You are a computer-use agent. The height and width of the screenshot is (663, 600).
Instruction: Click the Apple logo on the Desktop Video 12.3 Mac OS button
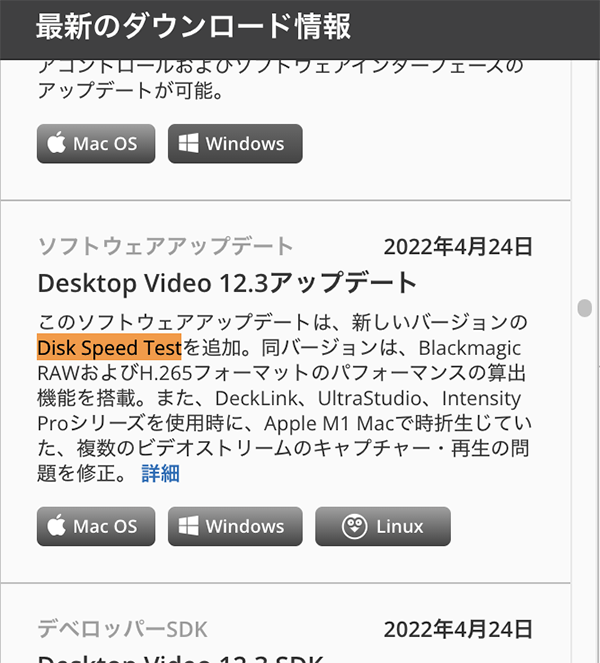click(56, 526)
